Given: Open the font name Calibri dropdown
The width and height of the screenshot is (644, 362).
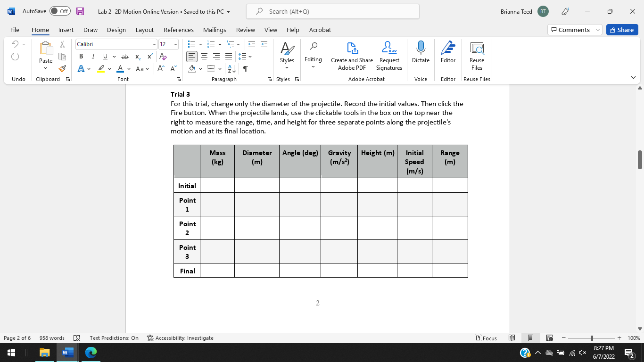Looking at the screenshot, I should (154, 44).
